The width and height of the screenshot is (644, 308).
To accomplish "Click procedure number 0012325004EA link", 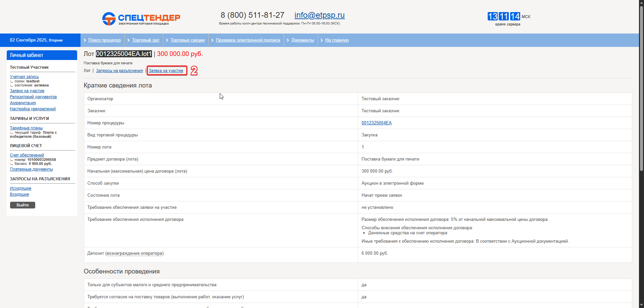I will tap(376, 123).
